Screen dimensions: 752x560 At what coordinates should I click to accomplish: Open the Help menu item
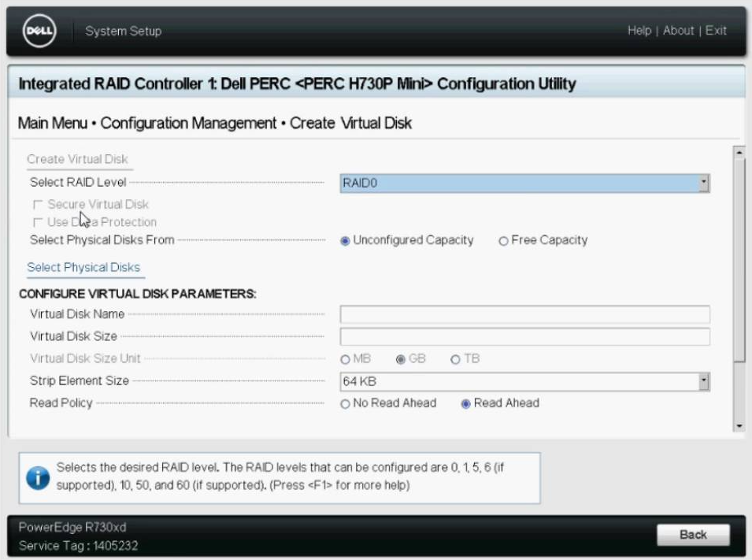click(639, 31)
